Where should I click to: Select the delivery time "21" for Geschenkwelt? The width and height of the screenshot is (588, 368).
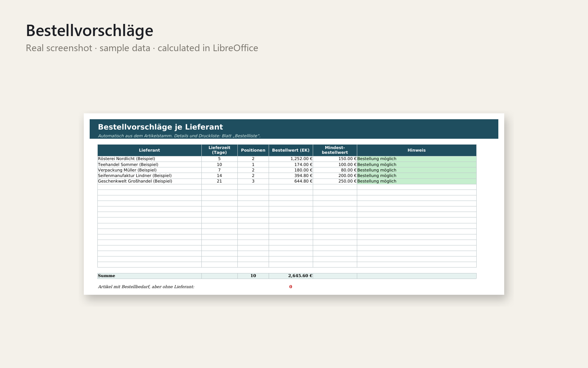219,181
